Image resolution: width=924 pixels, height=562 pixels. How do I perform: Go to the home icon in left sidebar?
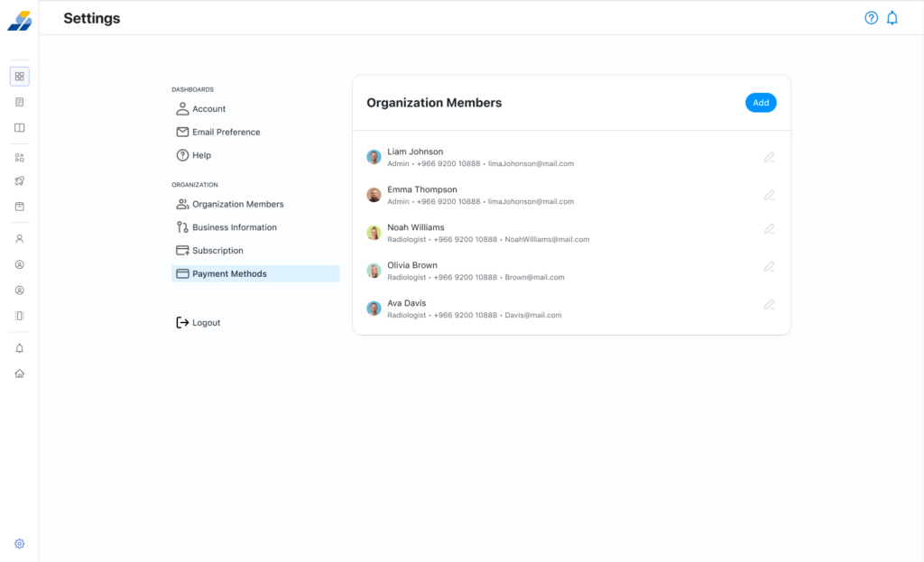pos(20,373)
